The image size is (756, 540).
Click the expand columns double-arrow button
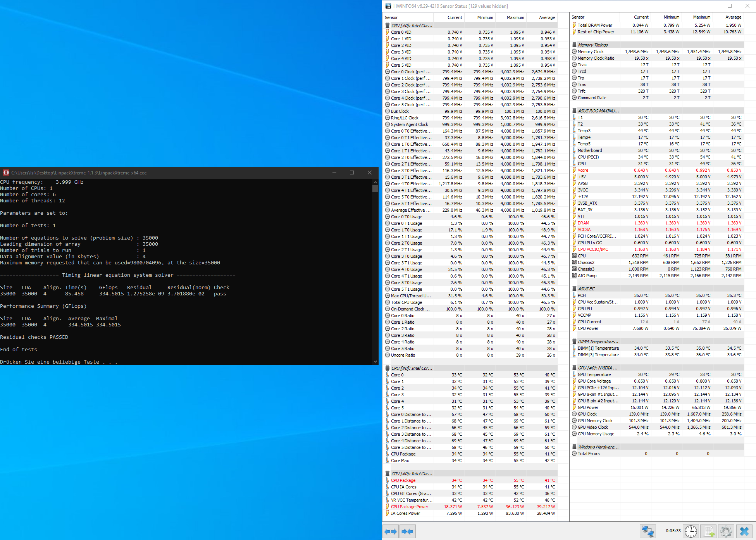pyautogui.click(x=391, y=531)
